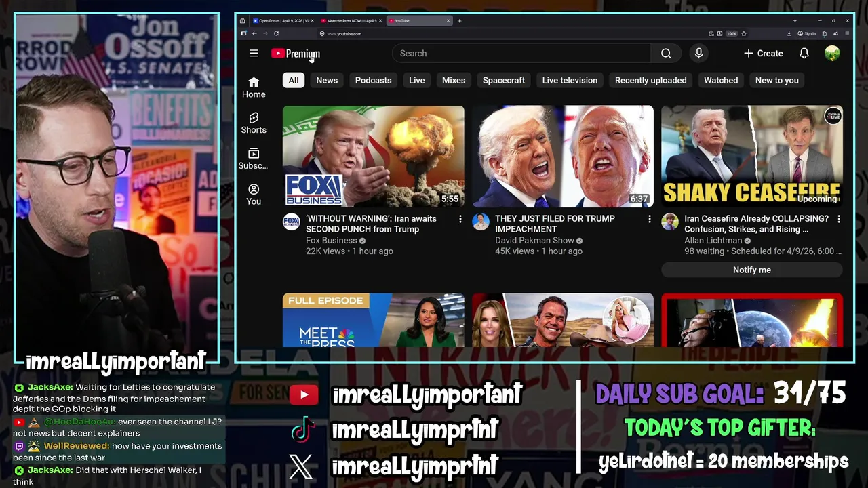
Task: Click the browser zoom level indicator
Action: (x=732, y=33)
